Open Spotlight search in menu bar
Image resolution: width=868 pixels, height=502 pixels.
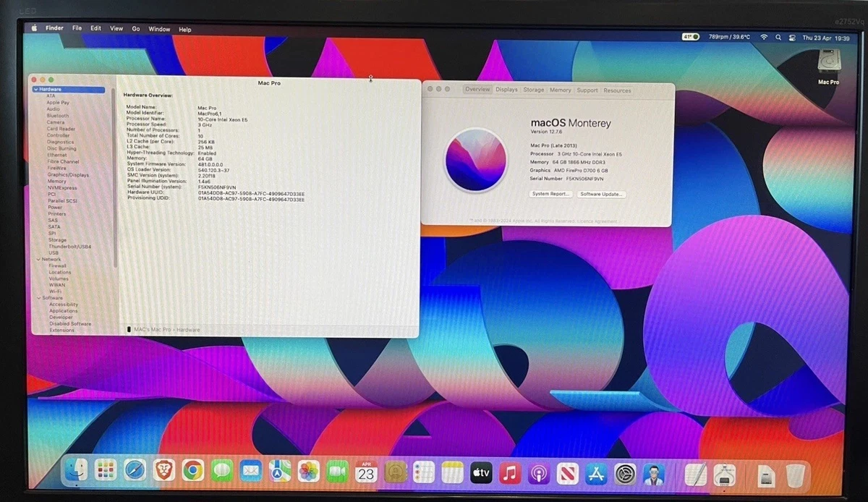(x=778, y=37)
